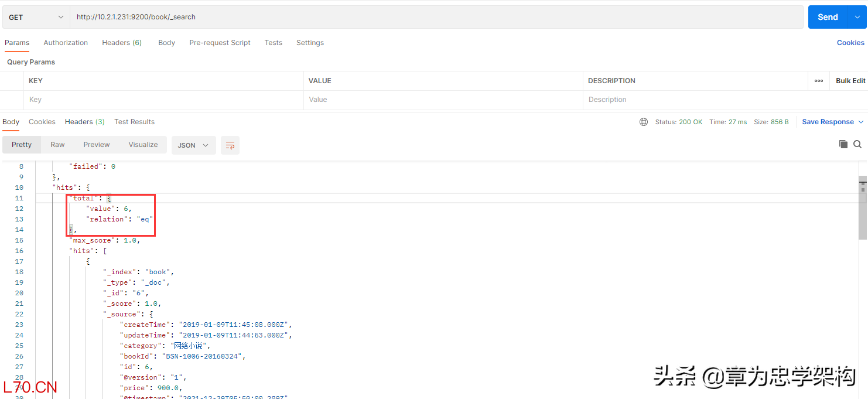
Task: Click the Send button
Action: pos(828,17)
